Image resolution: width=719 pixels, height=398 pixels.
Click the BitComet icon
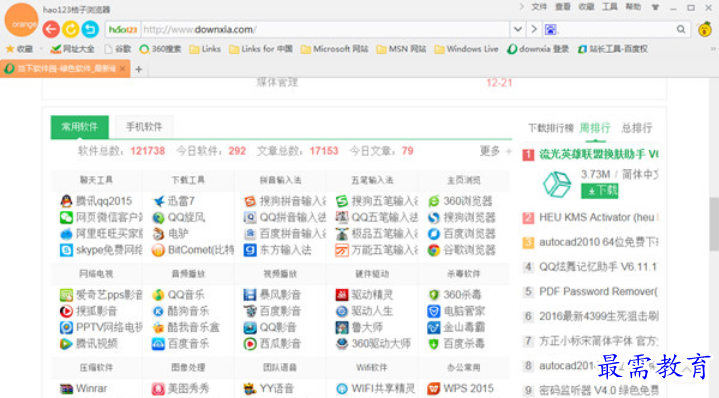pos(158,250)
